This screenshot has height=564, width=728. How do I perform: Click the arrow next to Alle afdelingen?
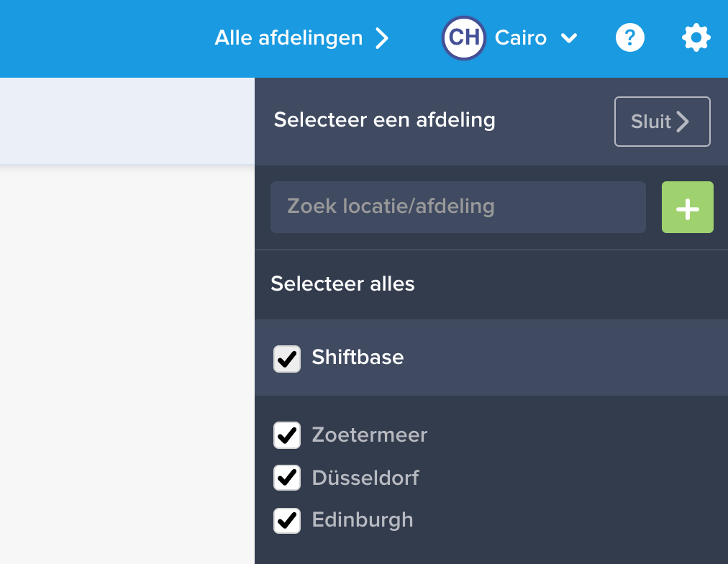pos(382,38)
